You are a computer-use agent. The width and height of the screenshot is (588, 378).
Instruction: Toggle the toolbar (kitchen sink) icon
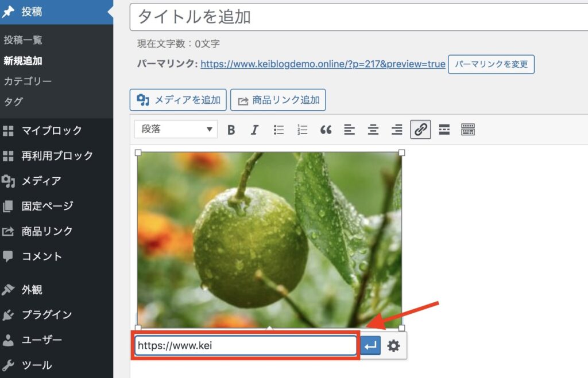coord(467,130)
